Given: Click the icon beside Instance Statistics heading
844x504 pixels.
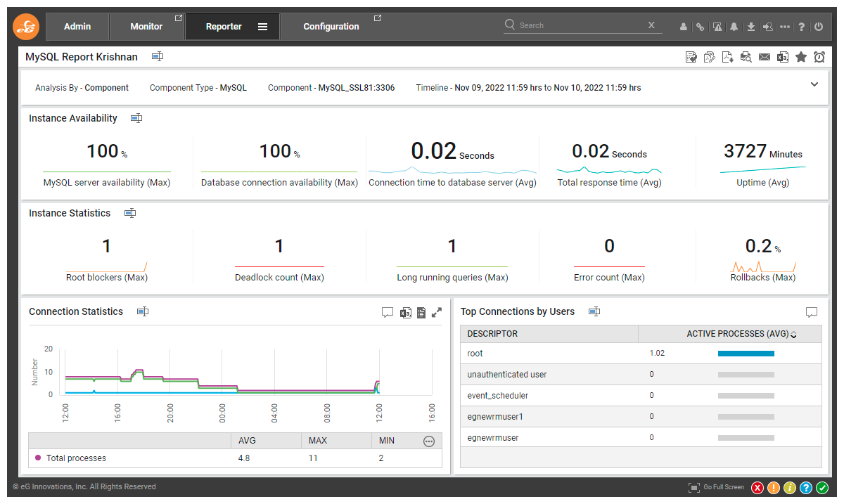Looking at the screenshot, I should pyautogui.click(x=130, y=213).
